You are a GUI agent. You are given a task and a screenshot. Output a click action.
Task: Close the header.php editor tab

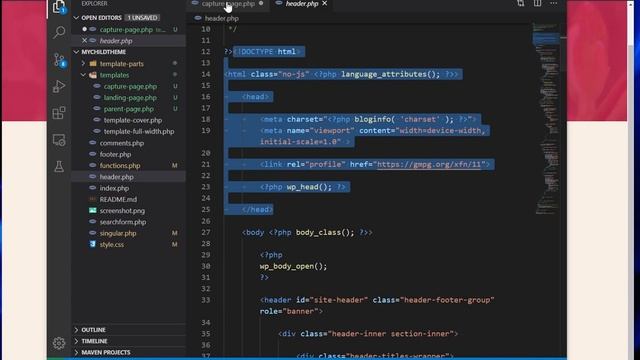click(x=324, y=4)
